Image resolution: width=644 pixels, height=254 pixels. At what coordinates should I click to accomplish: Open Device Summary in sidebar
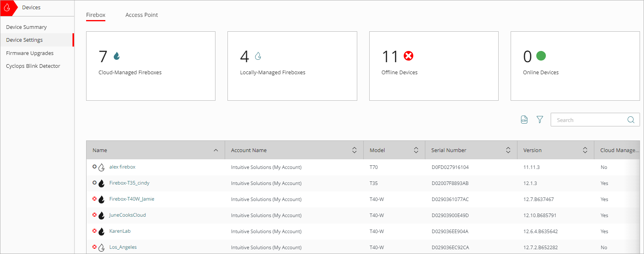tap(26, 27)
